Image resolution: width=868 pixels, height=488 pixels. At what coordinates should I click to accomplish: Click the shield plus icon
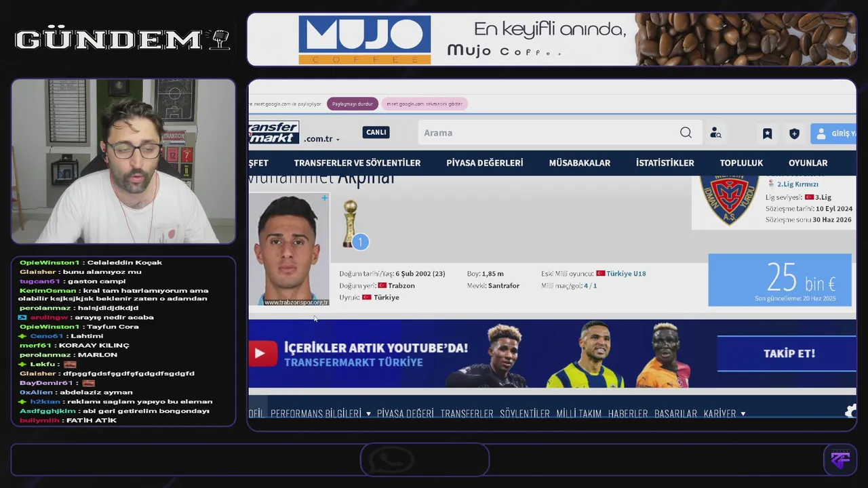point(794,134)
